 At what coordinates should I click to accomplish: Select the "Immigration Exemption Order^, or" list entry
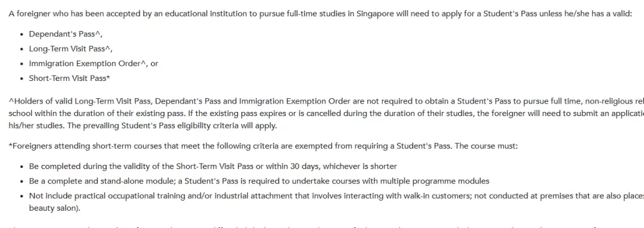93,64
